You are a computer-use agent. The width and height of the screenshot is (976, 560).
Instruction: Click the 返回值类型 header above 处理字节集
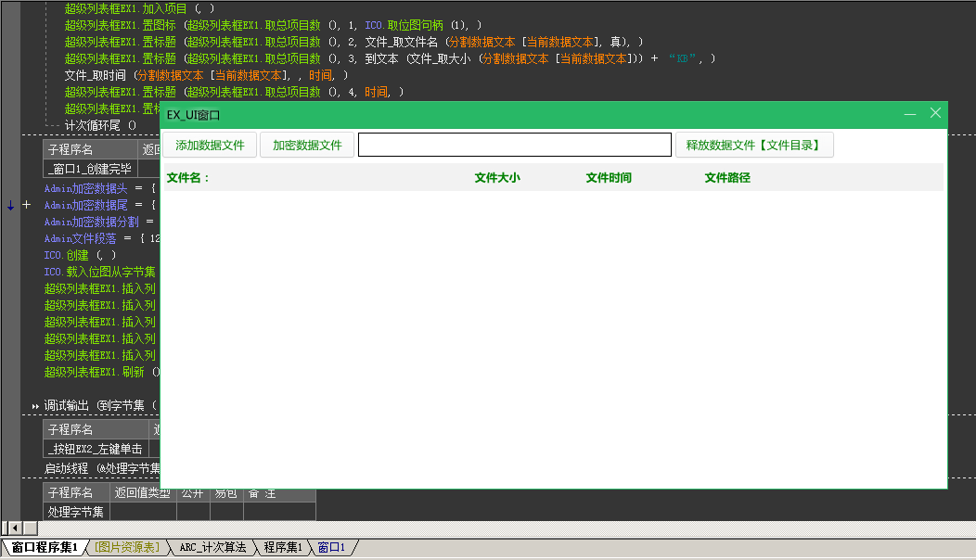pos(143,493)
